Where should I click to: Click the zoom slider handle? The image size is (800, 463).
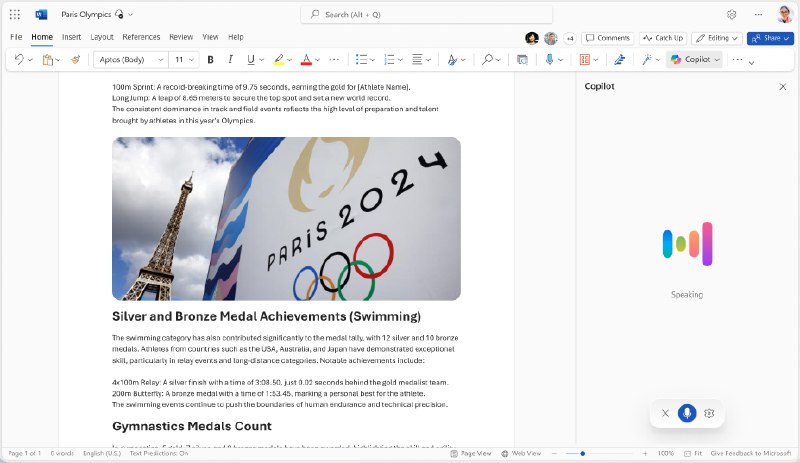tap(582, 453)
